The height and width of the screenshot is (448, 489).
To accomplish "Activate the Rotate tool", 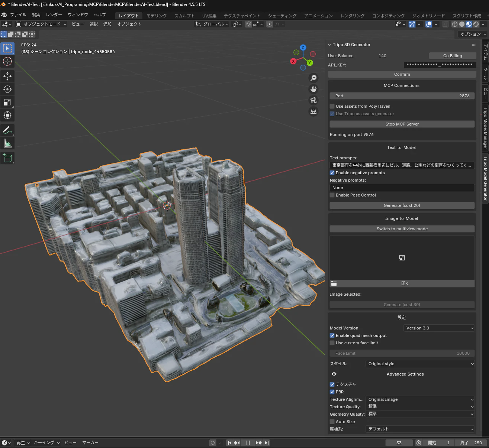I will click(x=7, y=89).
